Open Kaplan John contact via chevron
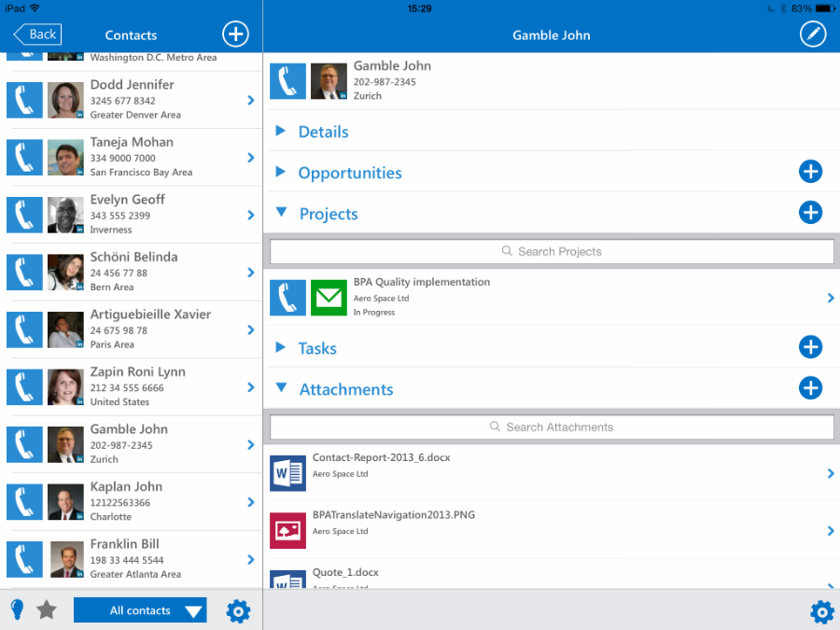Screen dimensions: 840x630 251,502
